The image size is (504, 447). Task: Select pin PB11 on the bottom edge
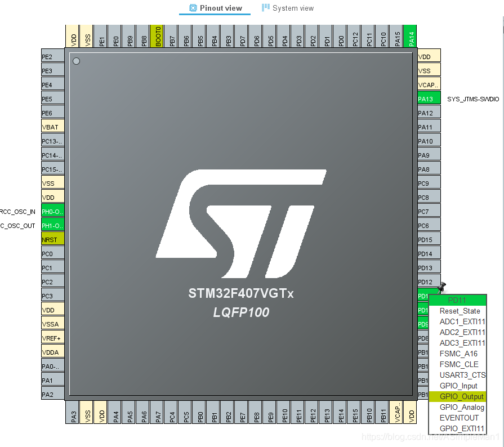point(382,412)
